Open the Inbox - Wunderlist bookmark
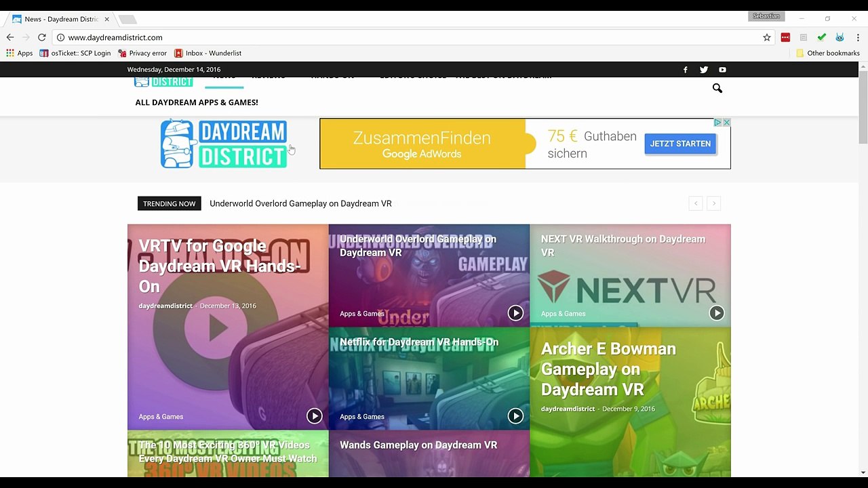Screen dimensions: 868x488 [x=208, y=53]
